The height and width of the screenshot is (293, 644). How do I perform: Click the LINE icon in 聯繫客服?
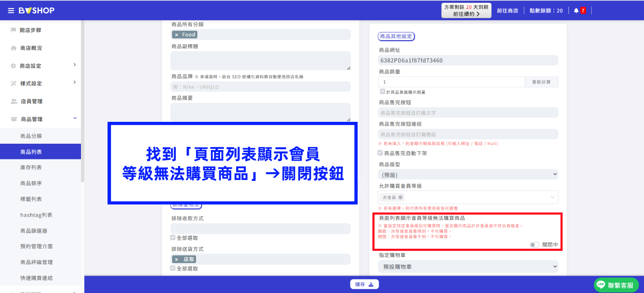click(x=601, y=285)
